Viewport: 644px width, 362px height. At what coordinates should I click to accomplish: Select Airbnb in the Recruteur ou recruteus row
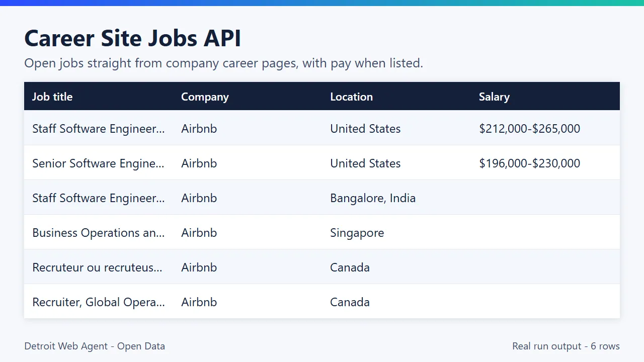pos(199,267)
